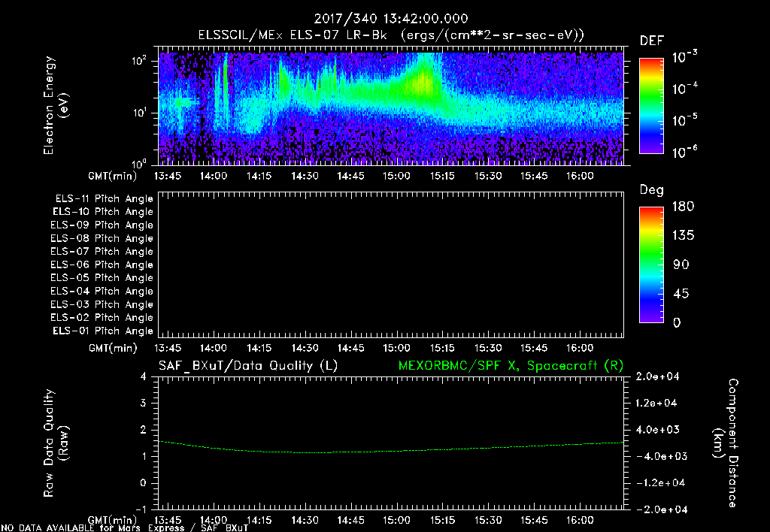This screenshot has height=532, width=770.
Task: Click the 2017/340 13:42:00.000 timestamp title
Action: 390,20
